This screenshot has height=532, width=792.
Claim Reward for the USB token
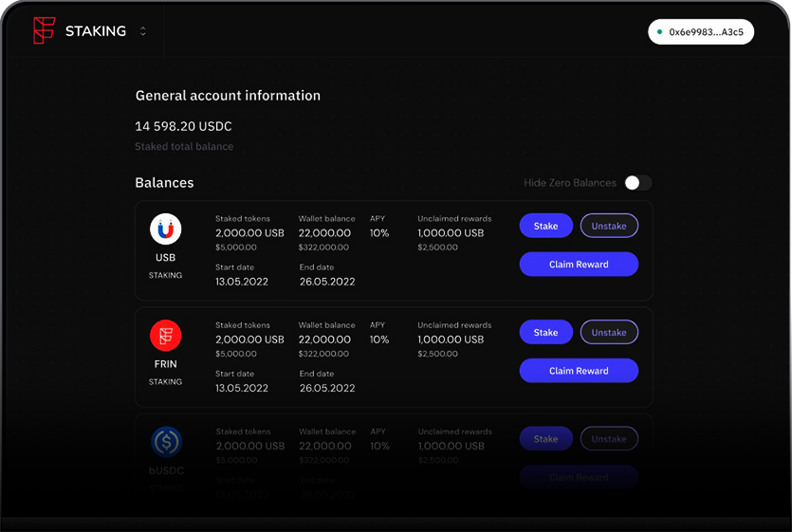[x=579, y=265]
